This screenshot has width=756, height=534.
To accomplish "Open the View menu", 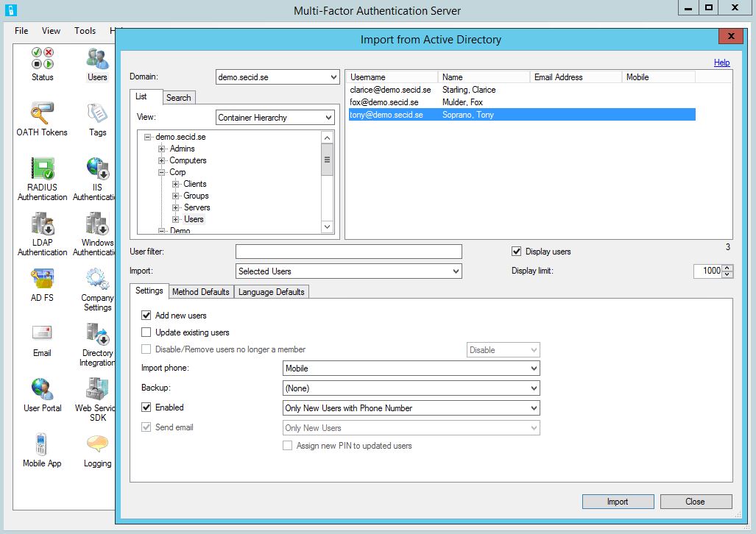I will [51, 31].
